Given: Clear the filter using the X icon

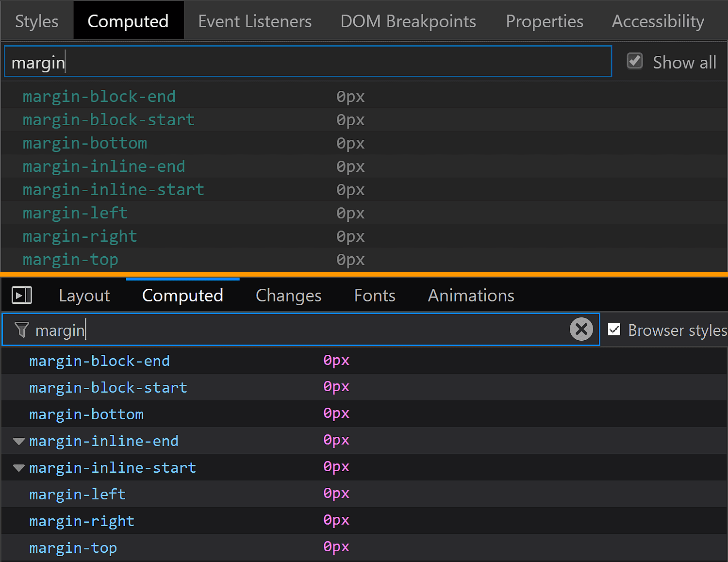Looking at the screenshot, I should click(x=581, y=330).
